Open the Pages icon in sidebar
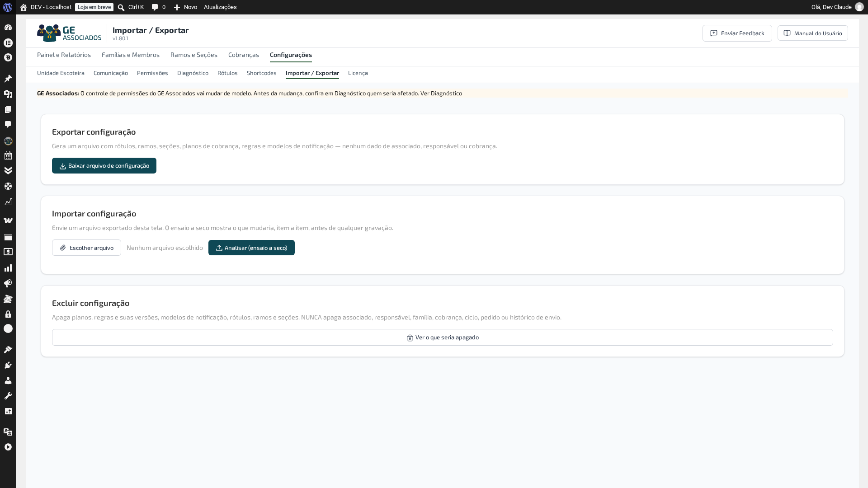Image resolution: width=868 pixels, height=488 pixels. click(8, 109)
